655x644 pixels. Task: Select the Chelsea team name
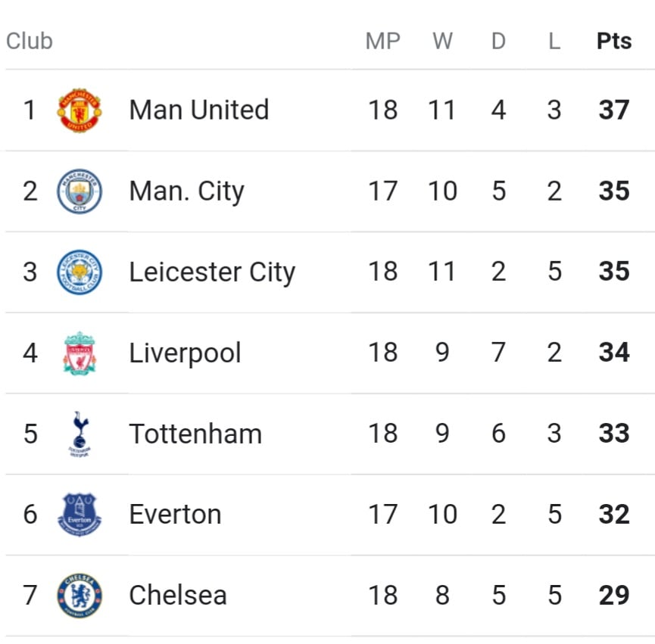(x=178, y=595)
